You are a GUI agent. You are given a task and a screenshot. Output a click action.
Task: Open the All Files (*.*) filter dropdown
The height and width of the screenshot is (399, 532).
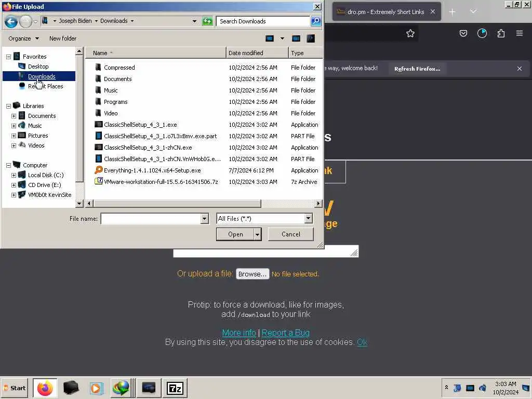pos(308,219)
